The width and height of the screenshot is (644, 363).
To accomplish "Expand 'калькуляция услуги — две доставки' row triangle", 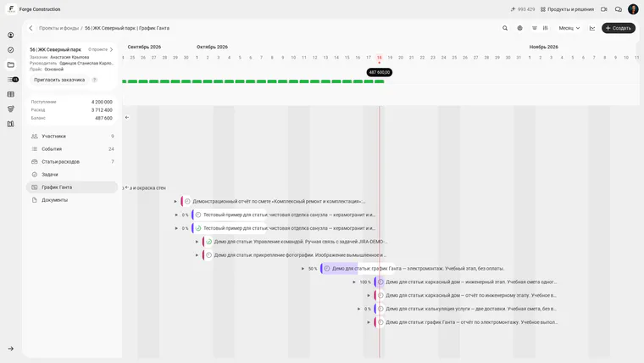I will coord(358,309).
